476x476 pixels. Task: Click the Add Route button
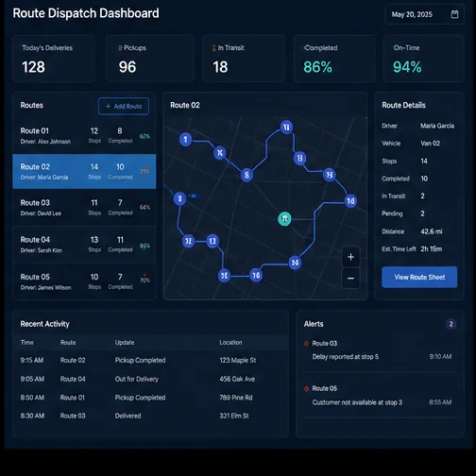tap(124, 106)
